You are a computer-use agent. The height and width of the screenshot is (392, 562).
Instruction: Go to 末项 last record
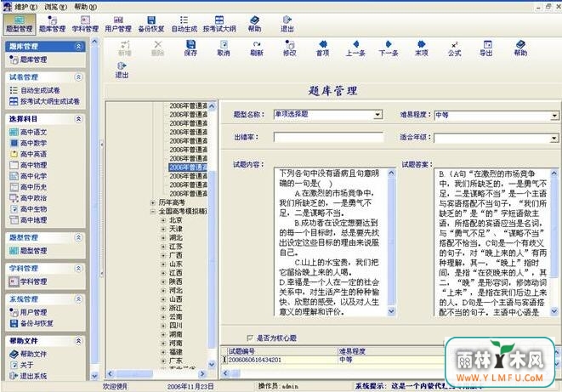(x=422, y=48)
